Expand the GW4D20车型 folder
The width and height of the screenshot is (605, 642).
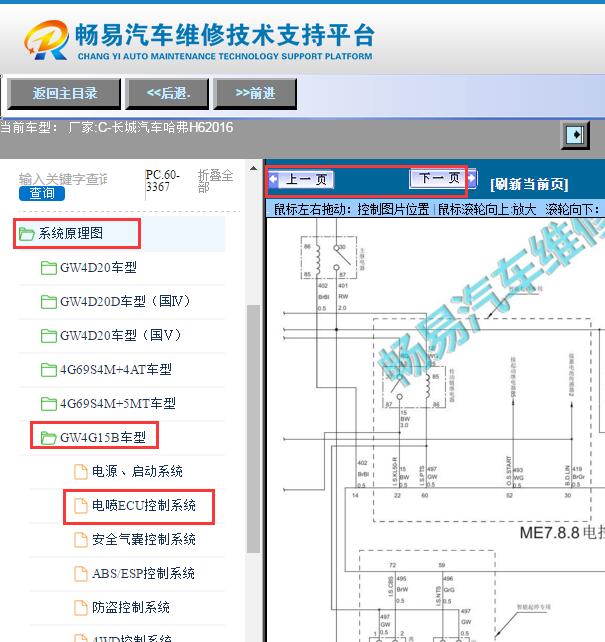click(x=98, y=268)
